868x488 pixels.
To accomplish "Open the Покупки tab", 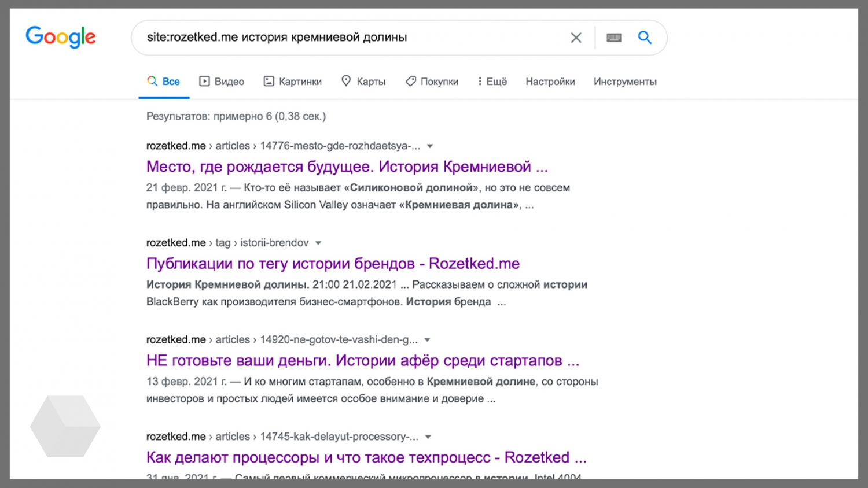I will (432, 82).
